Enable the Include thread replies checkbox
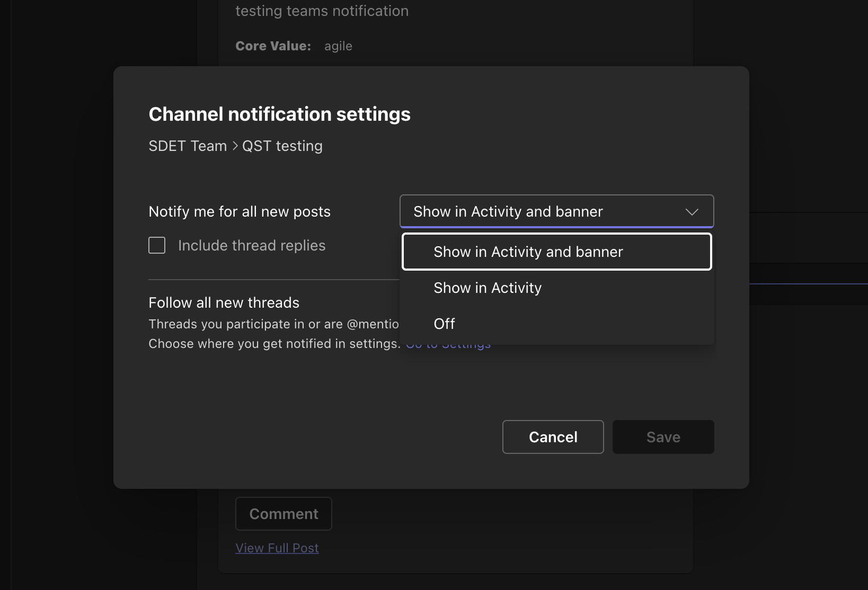Viewport: 868px width, 590px height. pyautogui.click(x=157, y=246)
